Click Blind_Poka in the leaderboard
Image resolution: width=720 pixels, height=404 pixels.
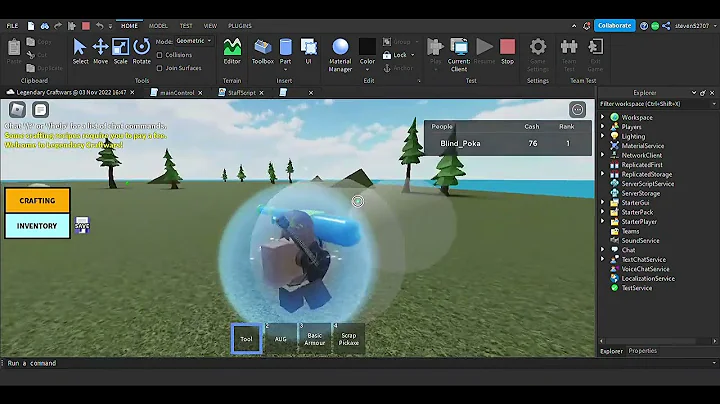click(460, 144)
